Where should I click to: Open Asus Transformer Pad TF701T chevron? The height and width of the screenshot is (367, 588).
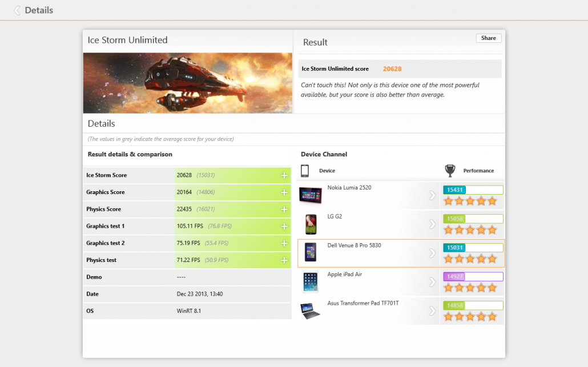tap(432, 310)
